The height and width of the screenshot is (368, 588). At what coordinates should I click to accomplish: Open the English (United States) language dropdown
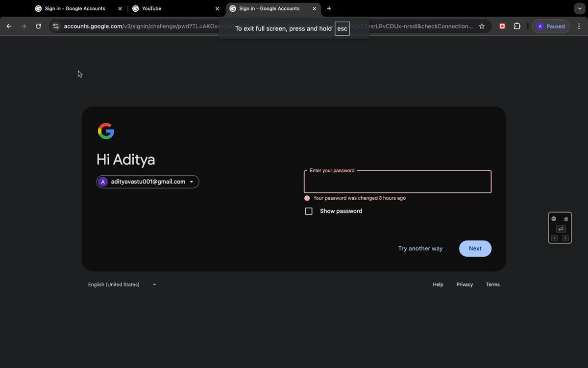[122, 285]
